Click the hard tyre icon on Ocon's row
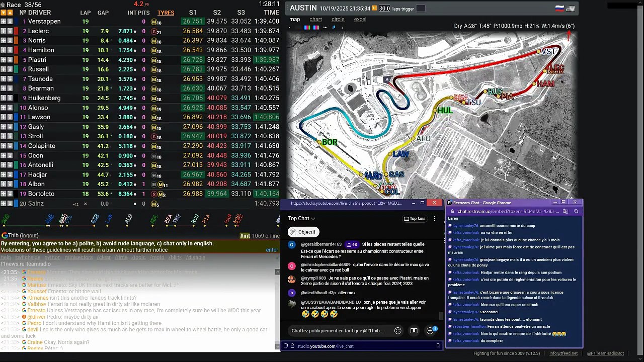644x362 pixels. click(154, 156)
